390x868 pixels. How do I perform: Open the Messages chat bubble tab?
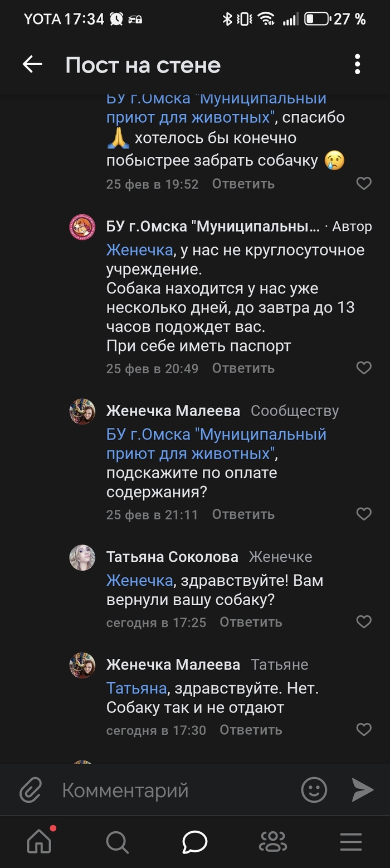[x=195, y=842]
